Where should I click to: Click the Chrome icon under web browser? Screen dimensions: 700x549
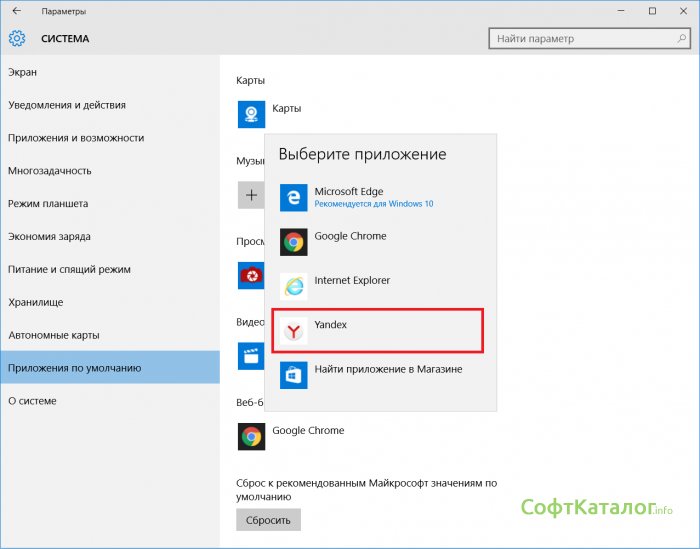tap(251, 436)
